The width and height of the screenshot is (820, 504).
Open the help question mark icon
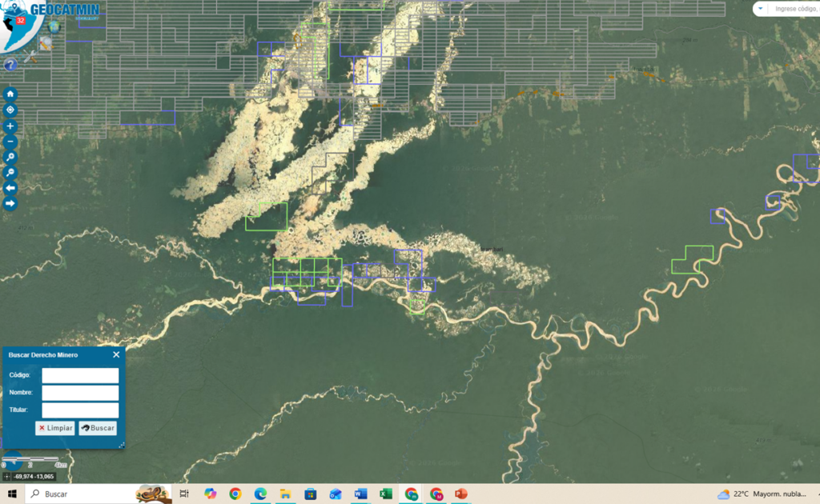click(10, 65)
